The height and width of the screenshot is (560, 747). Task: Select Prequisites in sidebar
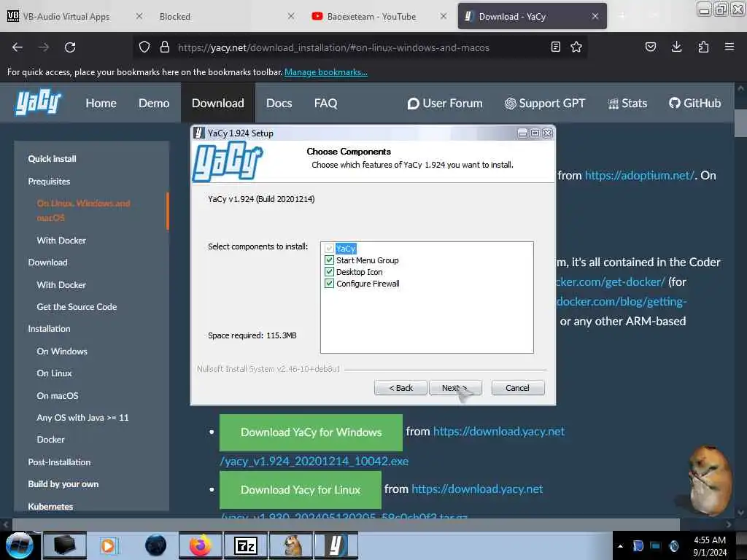[49, 181]
